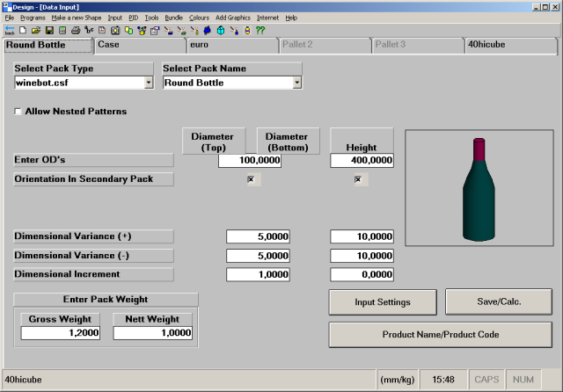Expand the Select Pack Type dropdown
The image size is (563, 392).
pos(149,83)
